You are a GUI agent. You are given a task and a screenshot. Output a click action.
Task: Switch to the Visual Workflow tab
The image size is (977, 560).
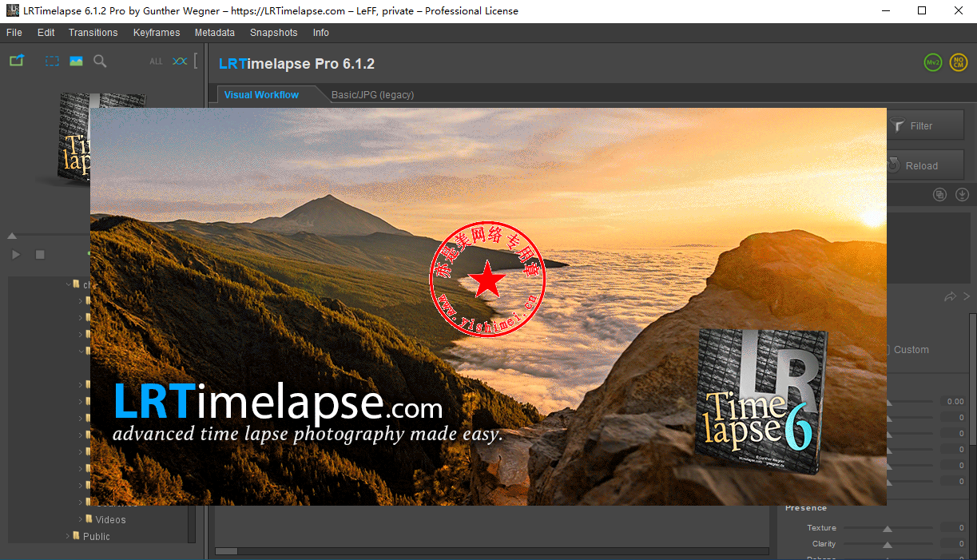(x=261, y=94)
